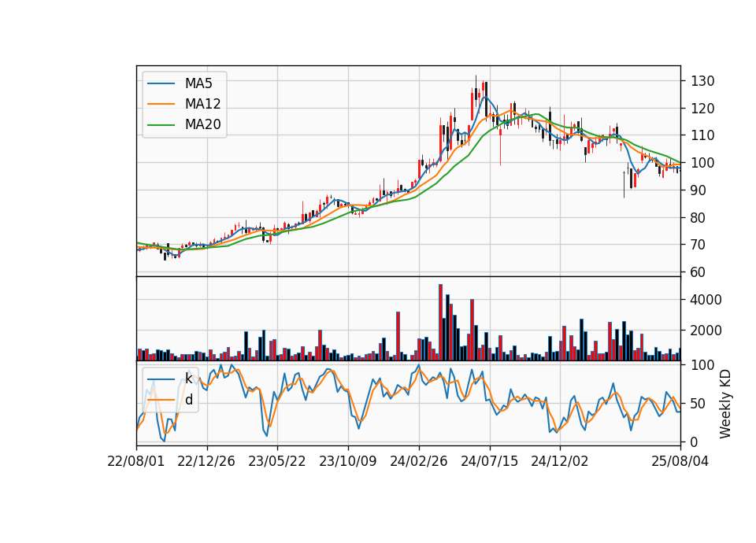Click the 4000 volume axis label
The image size is (756, 543).
pos(706,300)
